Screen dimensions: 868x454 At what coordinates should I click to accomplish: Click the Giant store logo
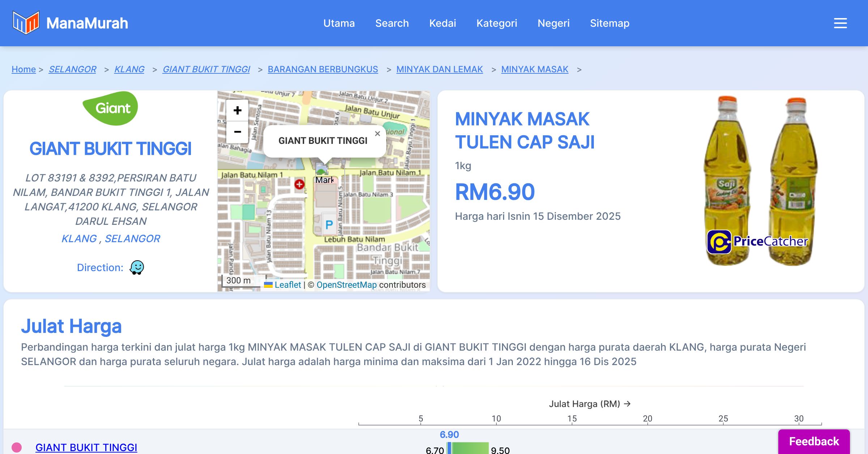pos(110,108)
